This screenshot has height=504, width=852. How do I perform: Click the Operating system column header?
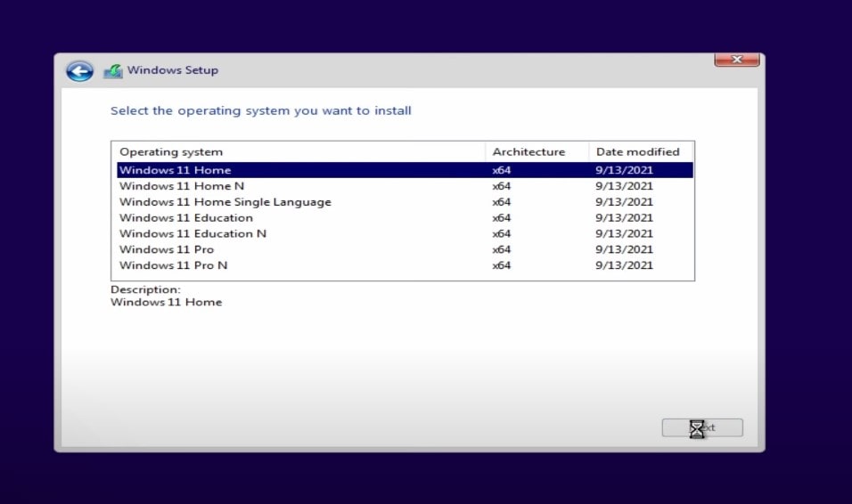[171, 152]
